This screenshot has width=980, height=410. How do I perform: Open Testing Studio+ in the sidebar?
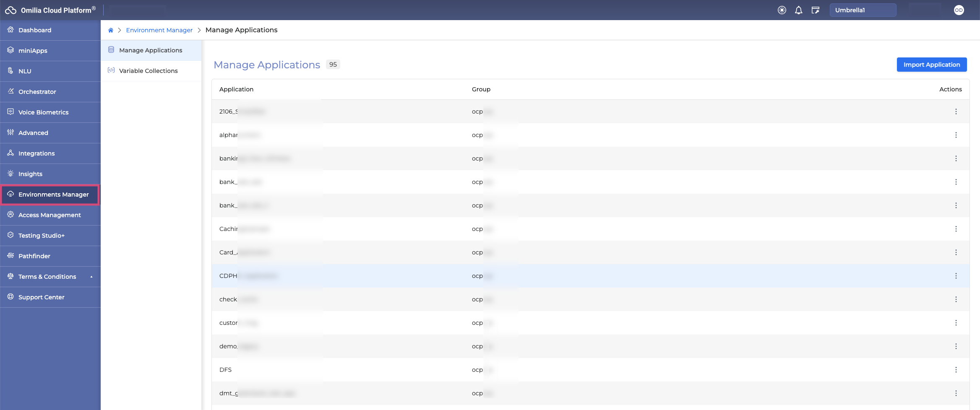[x=41, y=236]
